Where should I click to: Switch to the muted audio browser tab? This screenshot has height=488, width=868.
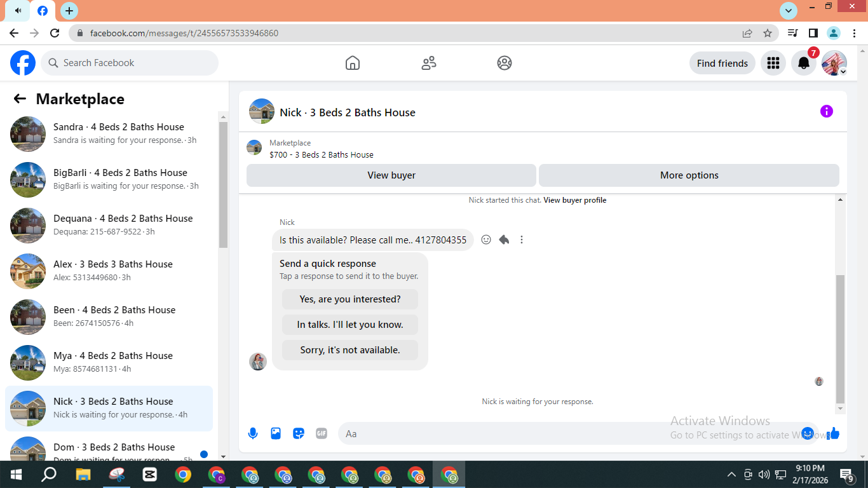(x=18, y=11)
